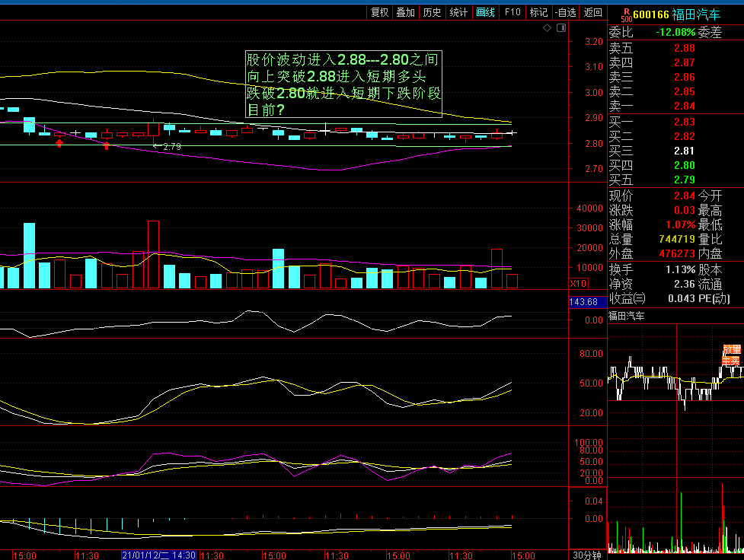Toggle 复权 price adjustment mode
Screen dimensions: 744x560
click(x=379, y=12)
